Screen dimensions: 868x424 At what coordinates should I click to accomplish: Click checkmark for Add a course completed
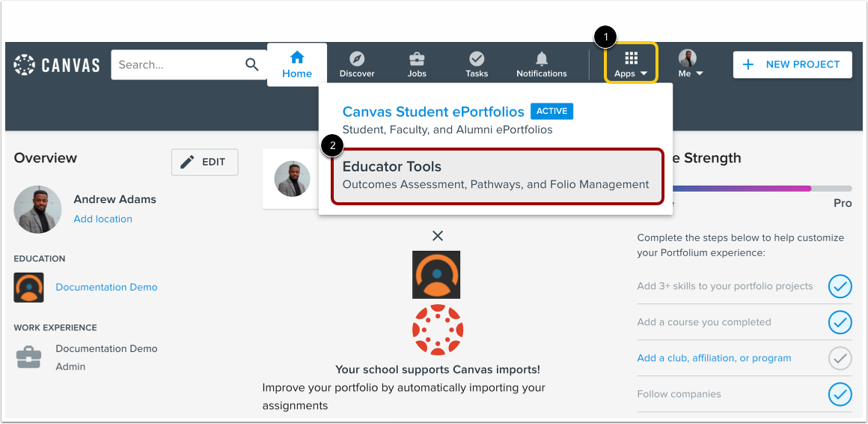tap(840, 322)
